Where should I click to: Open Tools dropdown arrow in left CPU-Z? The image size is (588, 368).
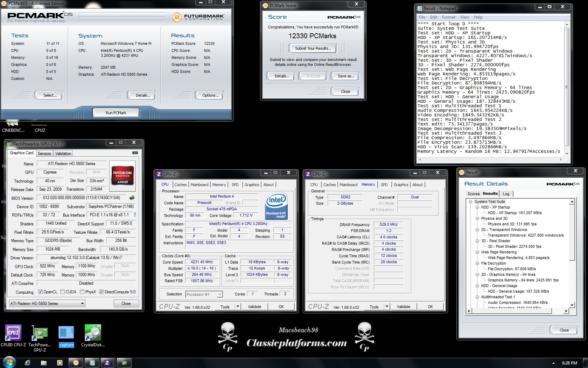point(238,307)
